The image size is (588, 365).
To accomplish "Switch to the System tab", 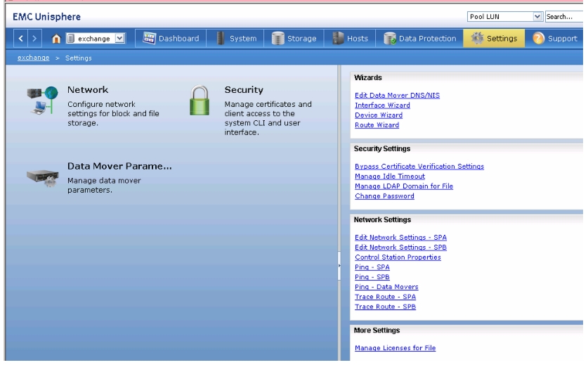I will (x=235, y=38).
